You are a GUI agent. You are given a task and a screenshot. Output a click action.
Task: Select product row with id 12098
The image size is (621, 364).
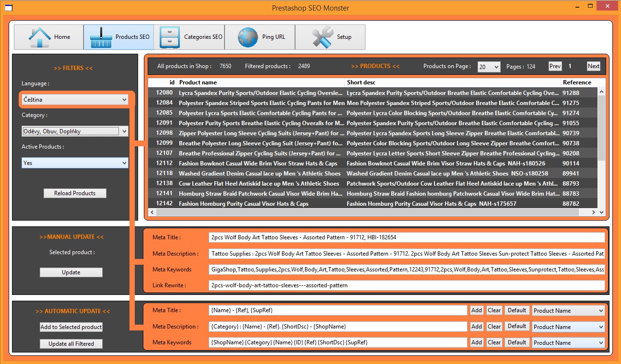(x=373, y=133)
